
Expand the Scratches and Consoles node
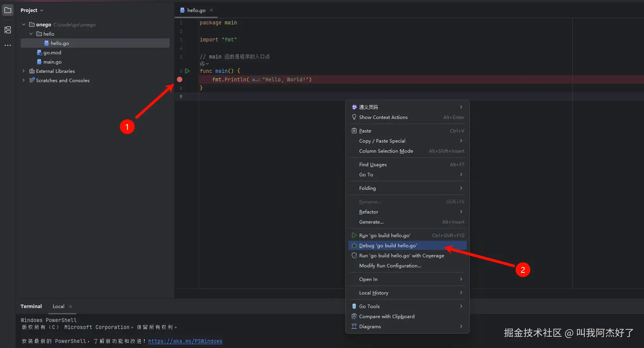[x=24, y=80]
